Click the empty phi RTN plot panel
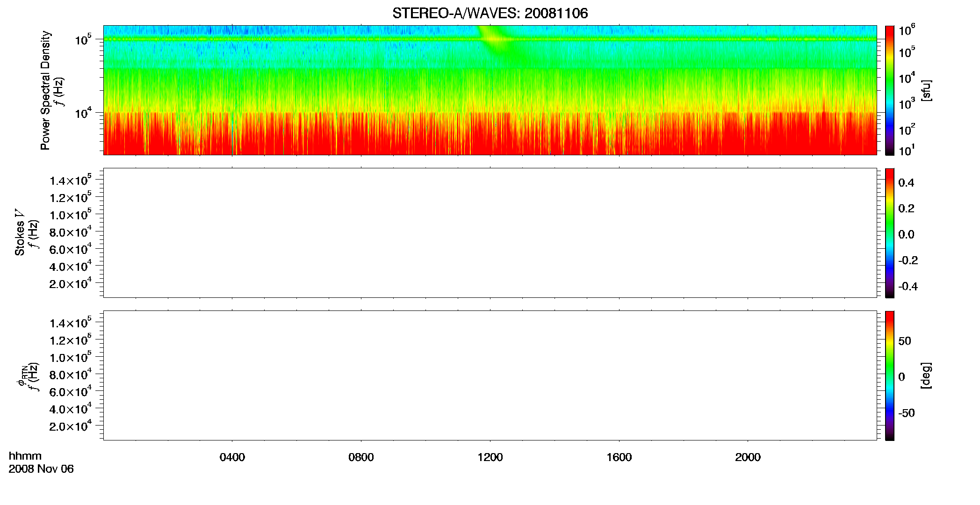980x505 pixels. tap(490, 375)
